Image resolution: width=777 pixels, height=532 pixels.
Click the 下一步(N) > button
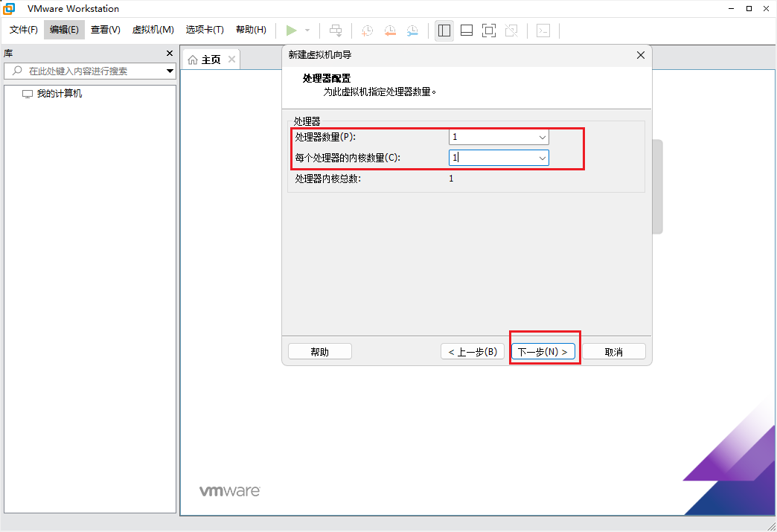coord(543,352)
